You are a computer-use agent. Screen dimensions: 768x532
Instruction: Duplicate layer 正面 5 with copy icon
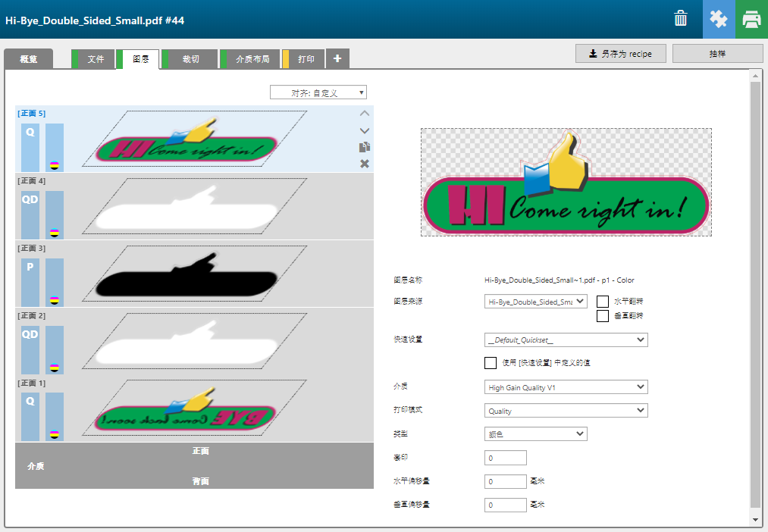[365, 147]
